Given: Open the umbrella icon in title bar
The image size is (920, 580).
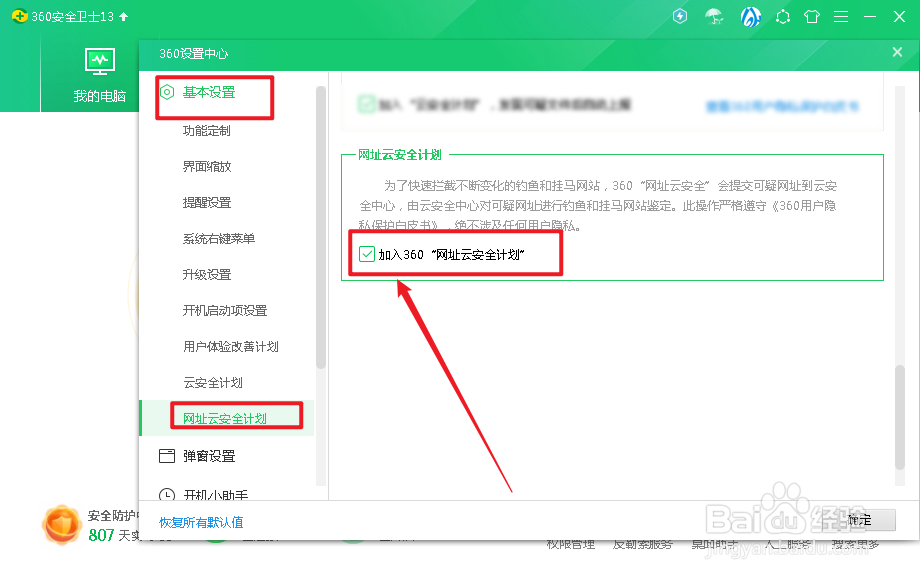Looking at the screenshot, I should [714, 17].
